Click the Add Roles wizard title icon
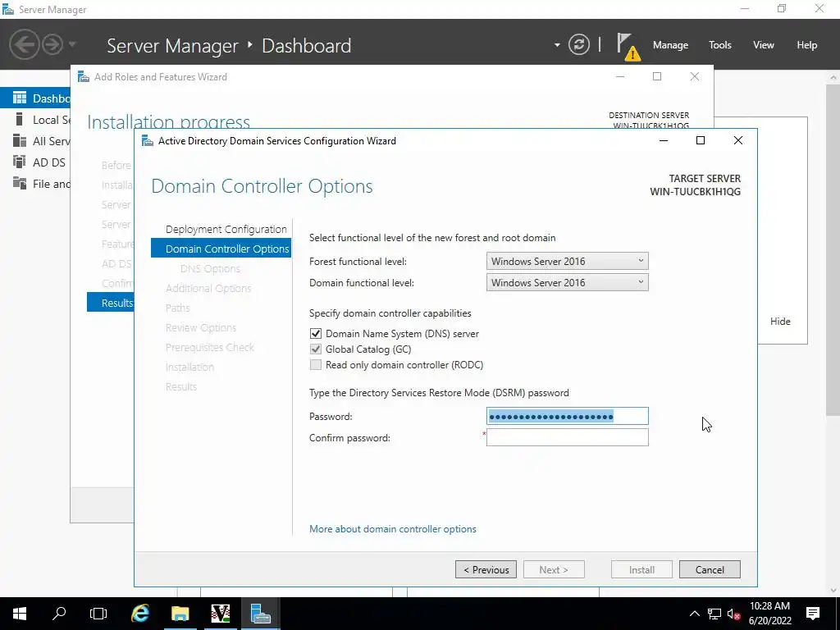 click(x=84, y=76)
